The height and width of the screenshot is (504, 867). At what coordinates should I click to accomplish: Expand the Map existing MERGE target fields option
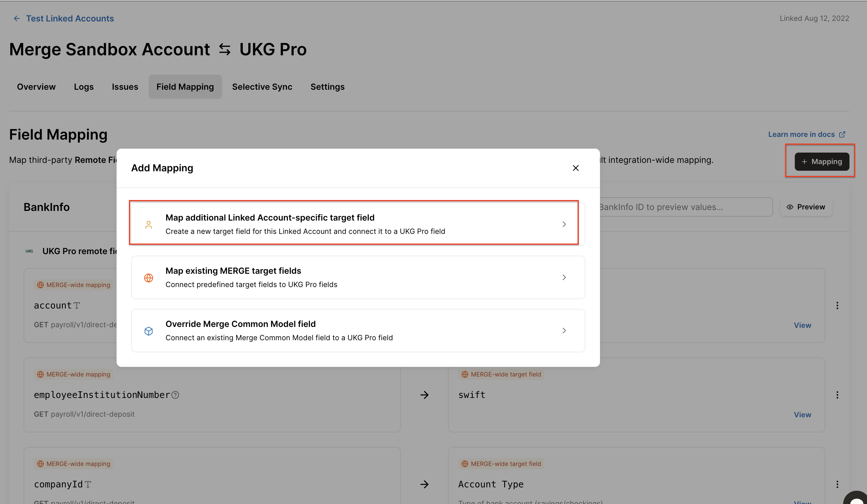point(564,277)
